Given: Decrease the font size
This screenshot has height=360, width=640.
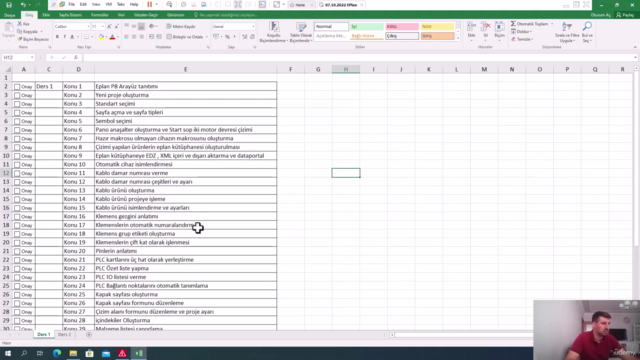Looking at the screenshot, I should click(x=116, y=27).
